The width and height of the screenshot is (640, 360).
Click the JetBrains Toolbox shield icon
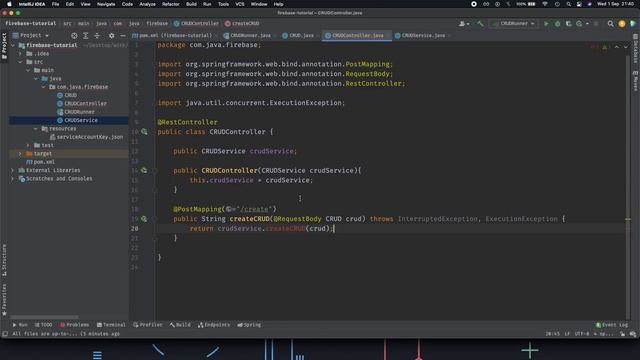(633, 24)
